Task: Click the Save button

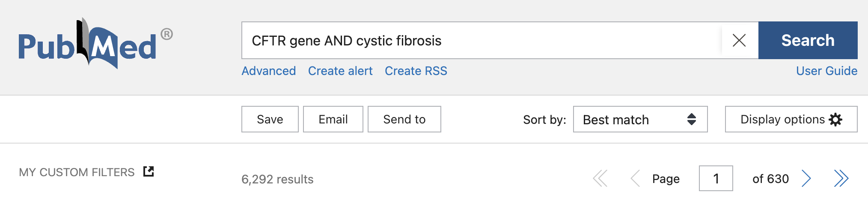Action: pyautogui.click(x=270, y=120)
